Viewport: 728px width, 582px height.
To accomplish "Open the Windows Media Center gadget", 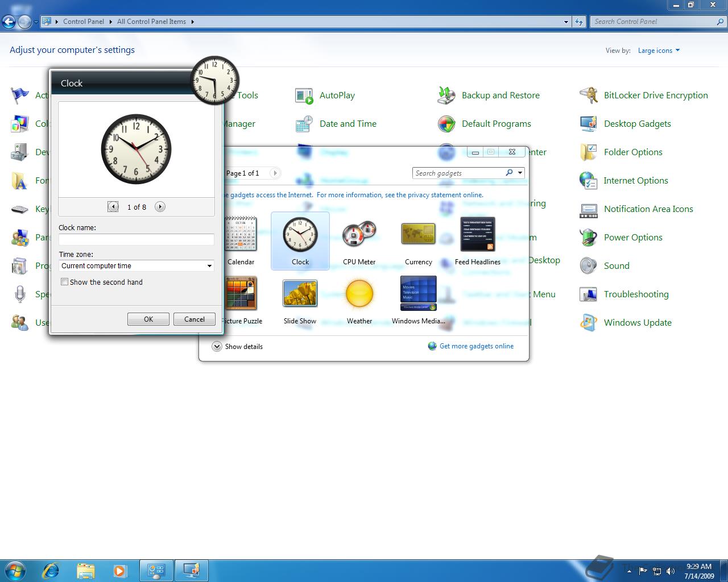I will [x=418, y=300].
